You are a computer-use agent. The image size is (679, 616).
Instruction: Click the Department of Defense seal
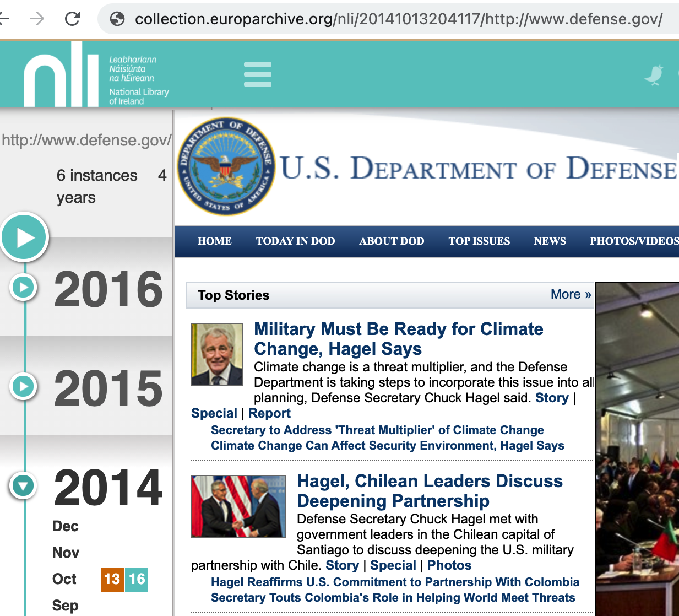tap(226, 166)
